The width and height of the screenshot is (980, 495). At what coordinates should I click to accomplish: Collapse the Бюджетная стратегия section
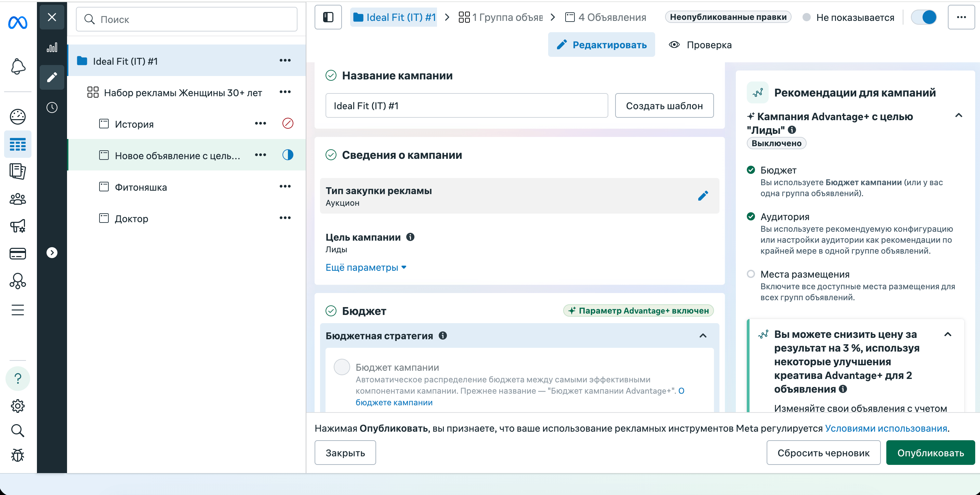pos(703,335)
